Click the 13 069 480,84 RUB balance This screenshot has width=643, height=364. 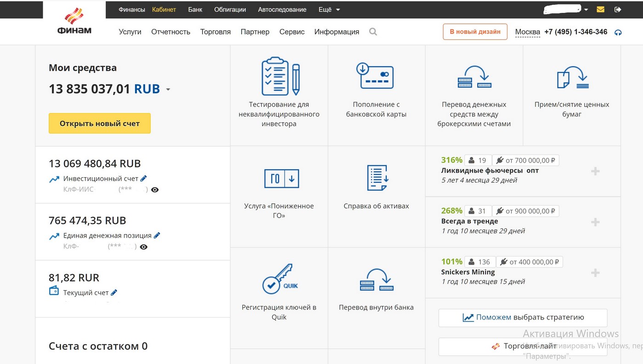pyautogui.click(x=95, y=163)
